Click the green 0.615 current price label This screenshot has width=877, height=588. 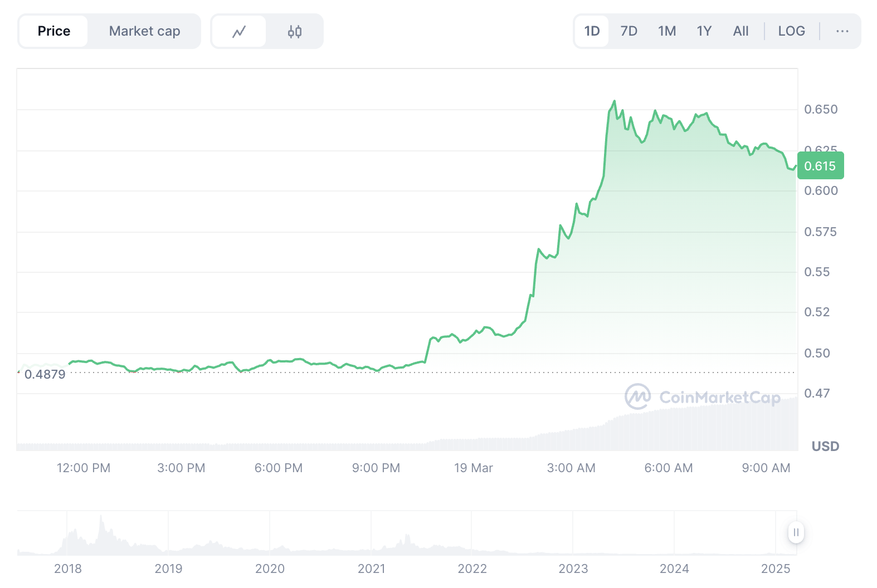click(820, 166)
